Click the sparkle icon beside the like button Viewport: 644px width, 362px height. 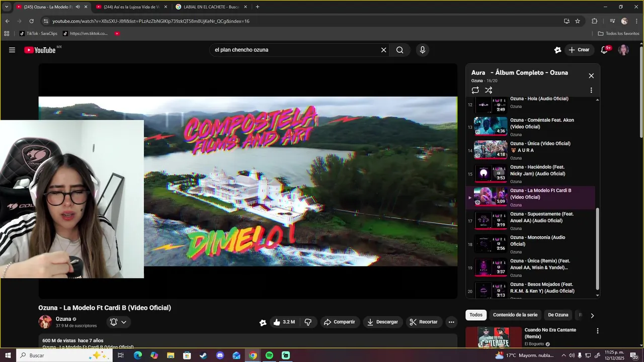coord(263,322)
